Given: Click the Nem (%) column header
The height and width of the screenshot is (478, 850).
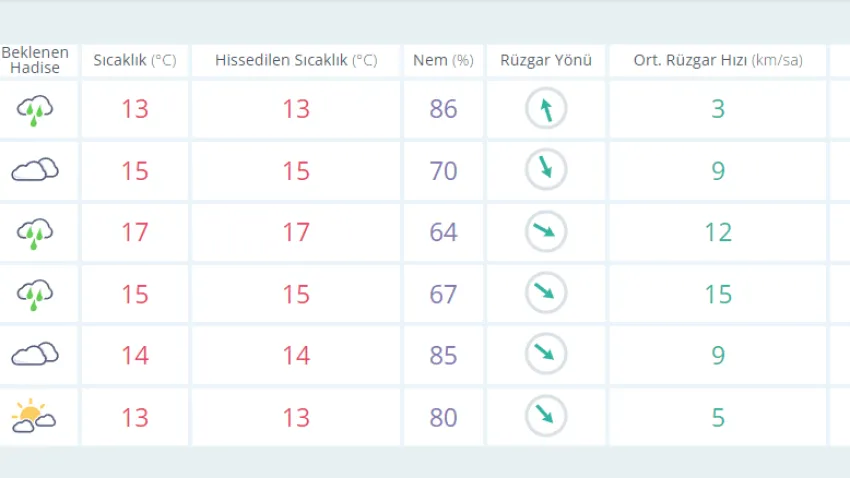Looking at the screenshot, I should pyautogui.click(x=443, y=60).
